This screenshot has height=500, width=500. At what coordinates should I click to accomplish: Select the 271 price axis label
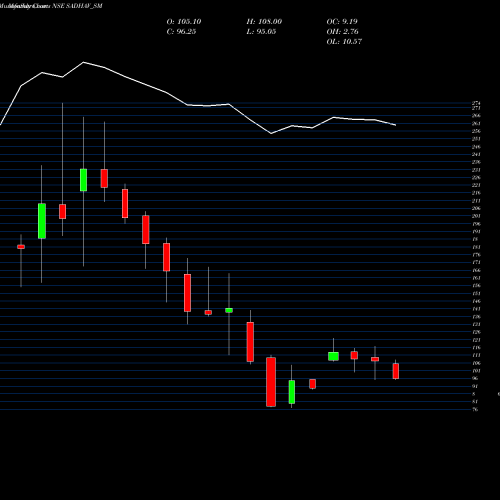pos(476,108)
